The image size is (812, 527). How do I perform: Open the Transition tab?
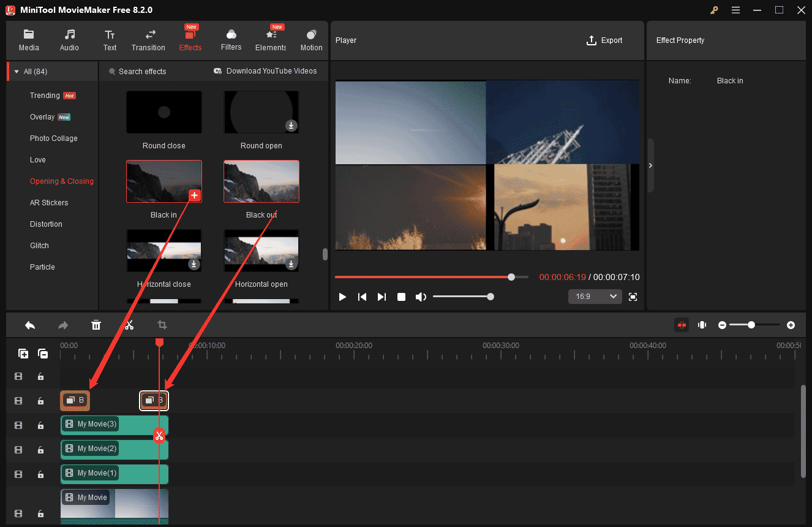click(x=148, y=40)
